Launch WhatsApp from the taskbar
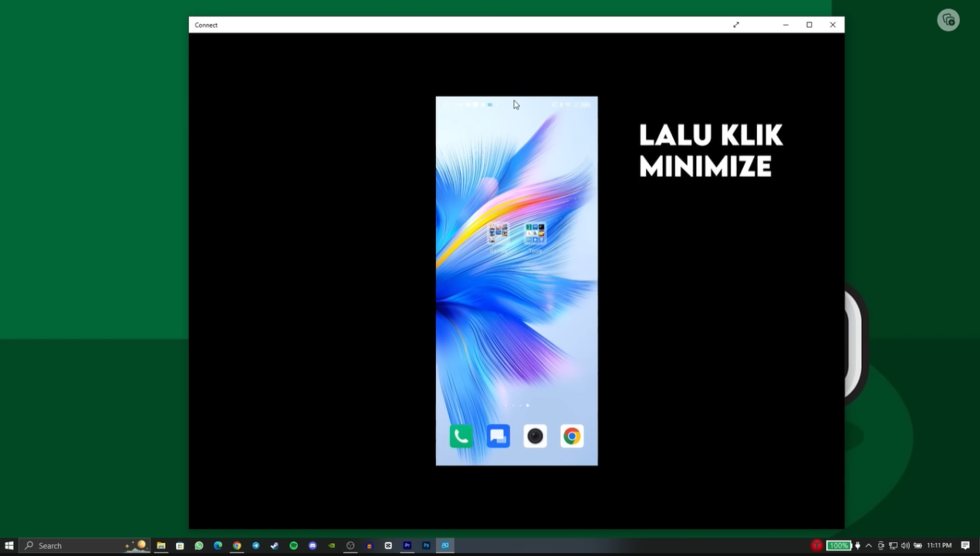This screenshot has width=980, height=556. (198, 545)
